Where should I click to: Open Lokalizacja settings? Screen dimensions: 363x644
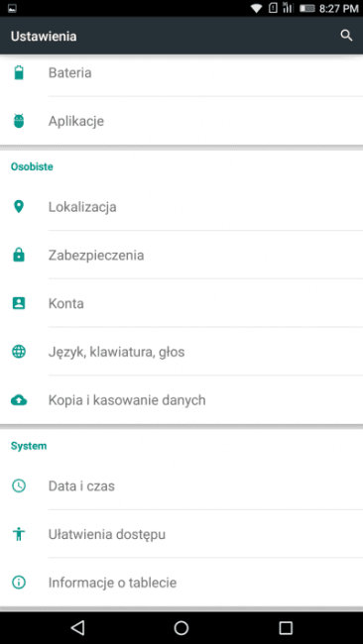[181, 207]
